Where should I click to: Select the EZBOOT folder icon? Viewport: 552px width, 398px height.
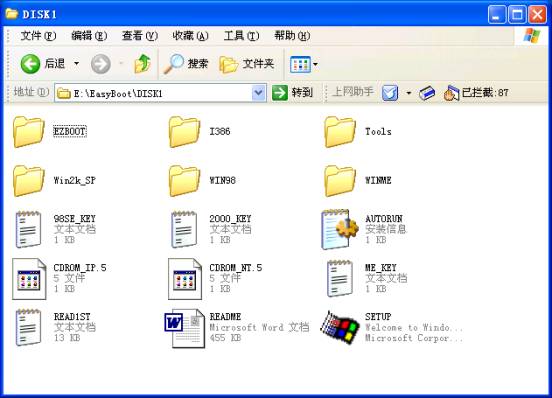[29, 132]
